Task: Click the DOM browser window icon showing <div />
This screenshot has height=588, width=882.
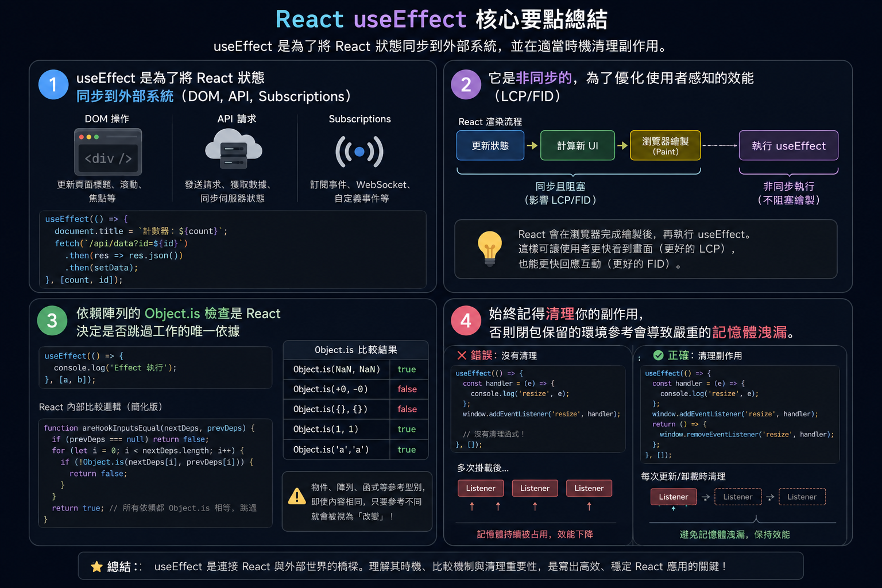Action: point(108,152)
